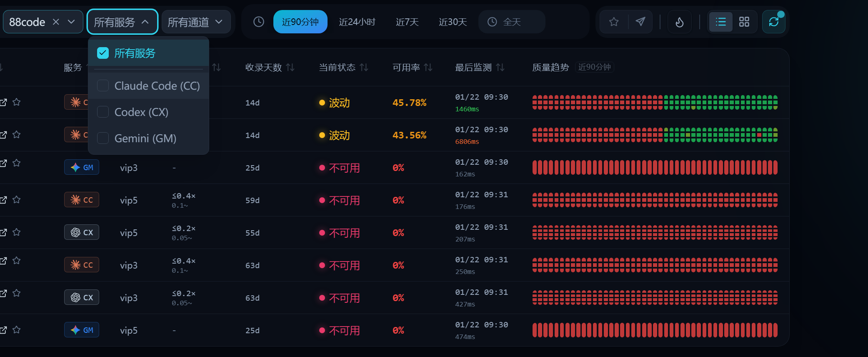Click the clock icon before time ranges
Screen dimensions: 868x357
(x=259, y=22)
